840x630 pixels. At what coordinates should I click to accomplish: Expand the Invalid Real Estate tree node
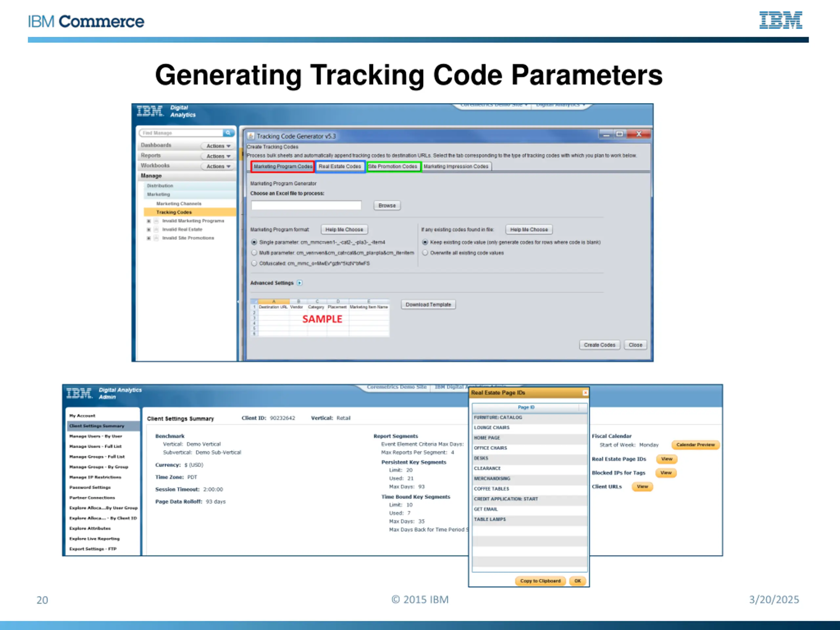149,229
